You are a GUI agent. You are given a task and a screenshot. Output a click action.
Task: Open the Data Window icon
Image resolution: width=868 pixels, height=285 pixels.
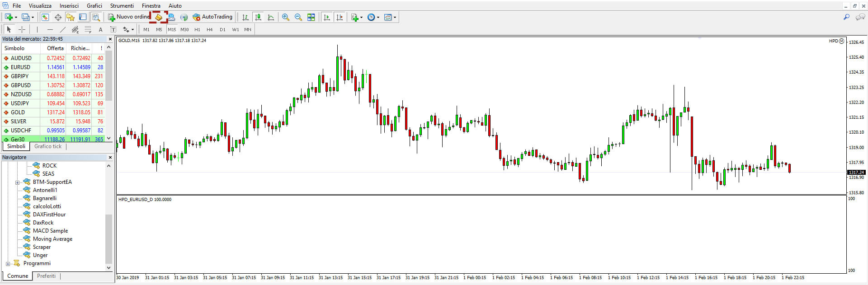58,17
